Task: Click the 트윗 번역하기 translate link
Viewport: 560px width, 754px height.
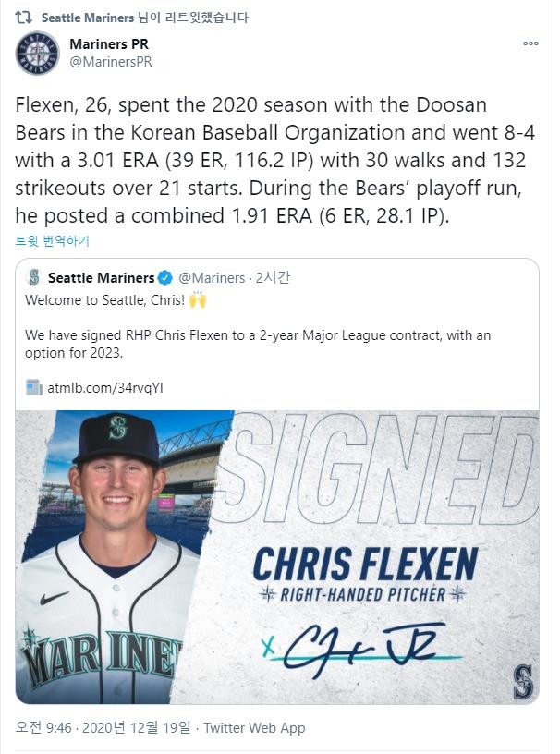Action: (x=52, y=240)
